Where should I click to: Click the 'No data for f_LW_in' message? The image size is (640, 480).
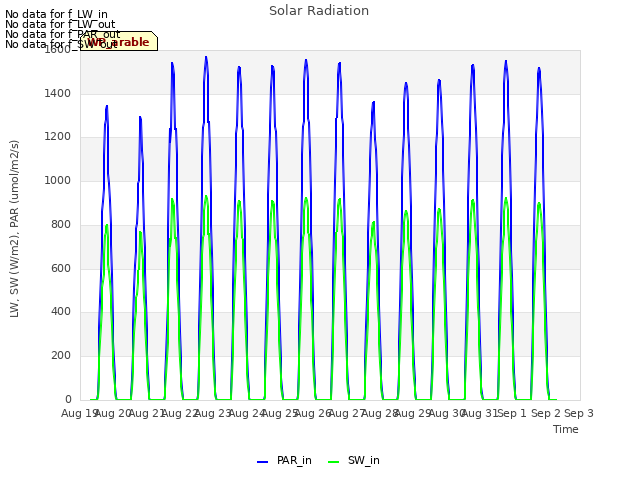click(56, 14)
